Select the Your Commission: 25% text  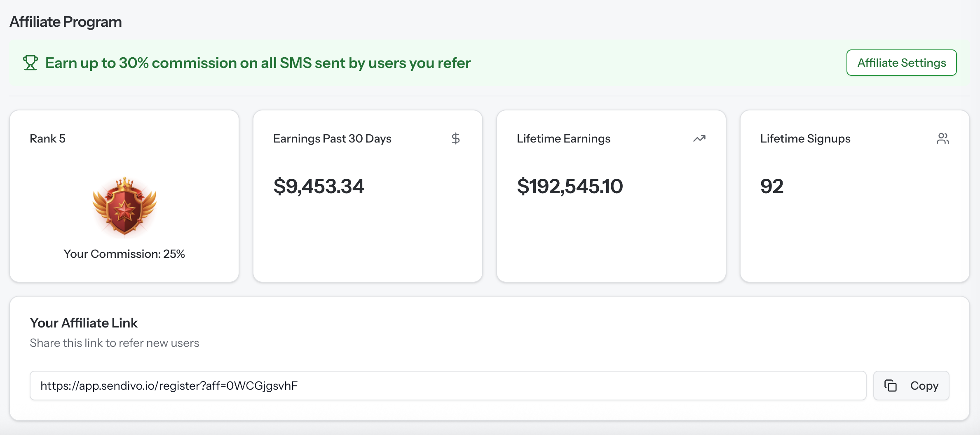[124, 254]
